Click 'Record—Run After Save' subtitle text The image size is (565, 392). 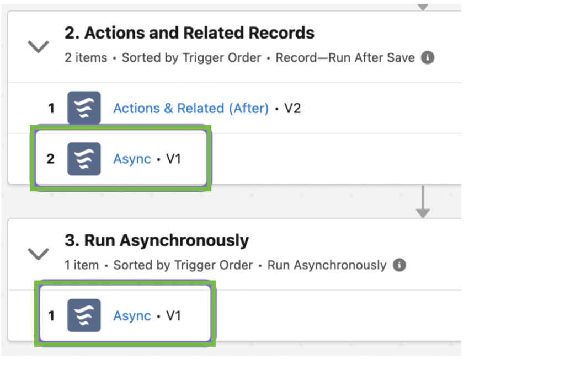[x=345, y=57]
